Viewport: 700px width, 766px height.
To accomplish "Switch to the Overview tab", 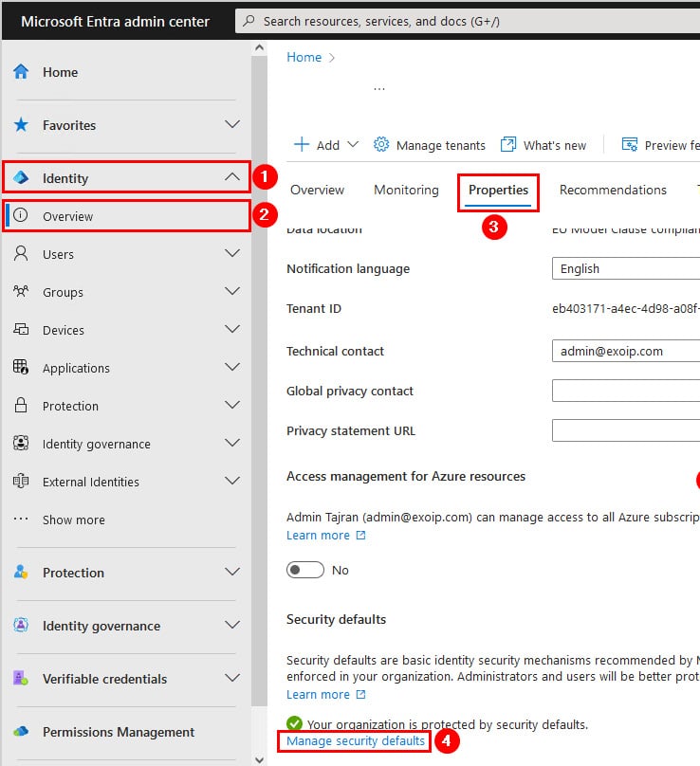I will click(x=317, y=190).
